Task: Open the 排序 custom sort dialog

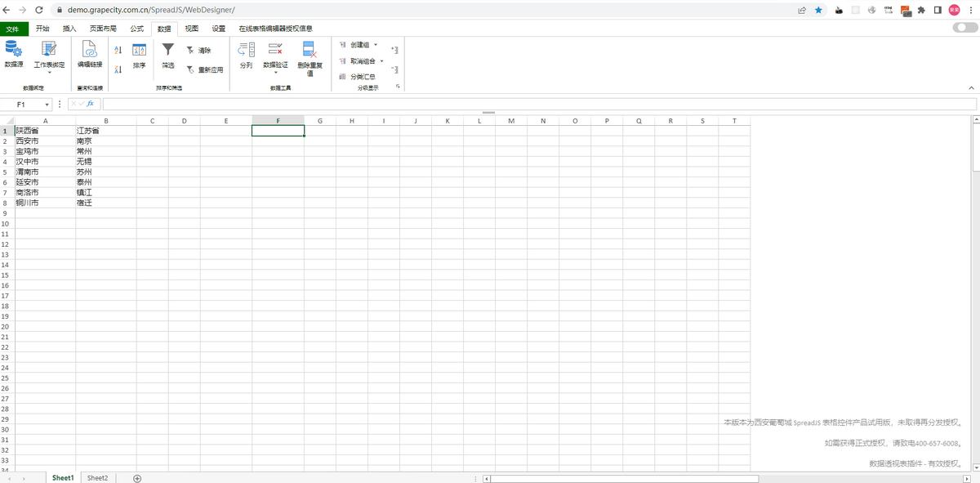Action: click(x=140, y=56)
